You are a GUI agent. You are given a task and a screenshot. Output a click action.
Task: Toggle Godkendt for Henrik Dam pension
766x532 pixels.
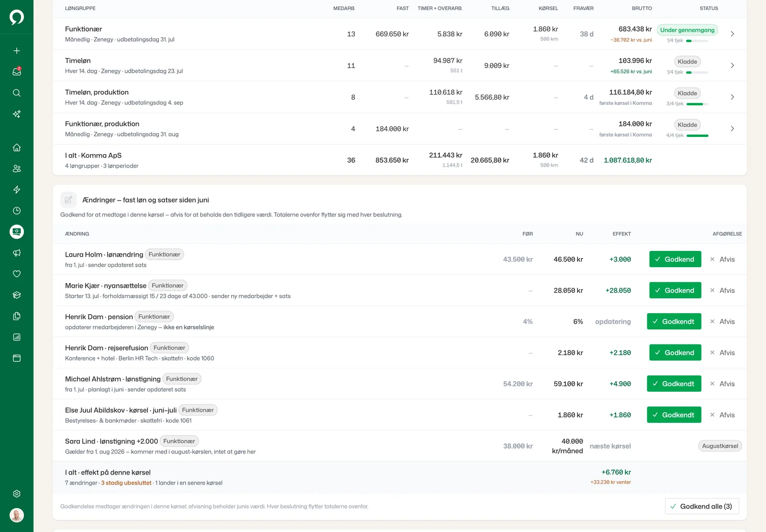(674, 321)
